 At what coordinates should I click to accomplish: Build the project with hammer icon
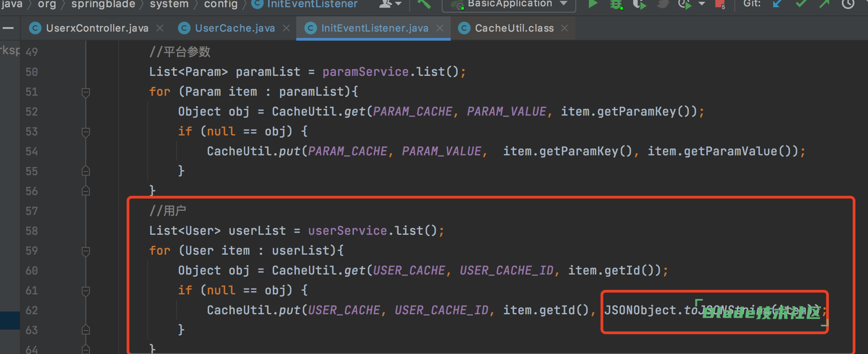click(424, 4)
